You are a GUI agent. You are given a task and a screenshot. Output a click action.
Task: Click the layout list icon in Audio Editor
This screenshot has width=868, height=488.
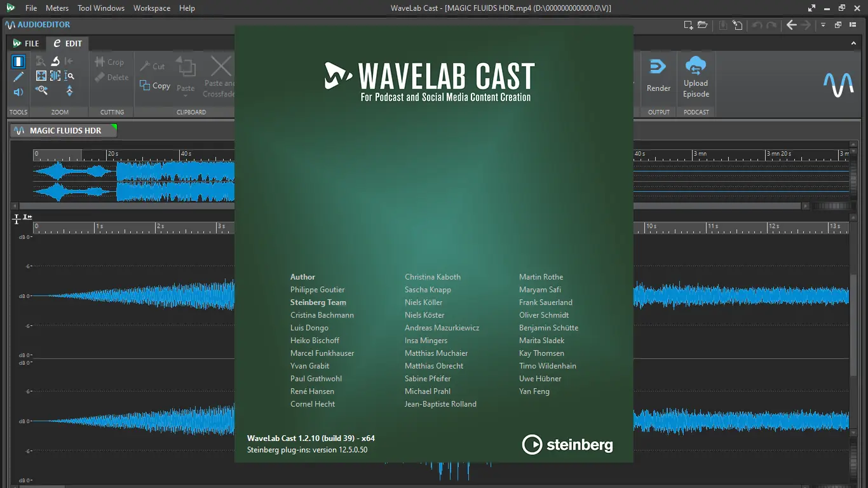(853, 25)
